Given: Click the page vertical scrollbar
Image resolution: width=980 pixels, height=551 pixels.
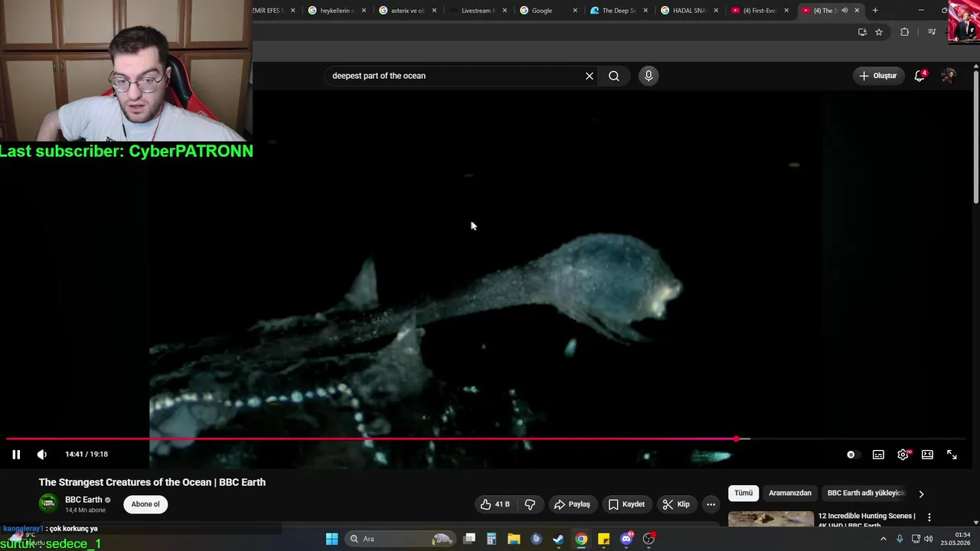Looking at the screenshot, I should coord(976,138).
